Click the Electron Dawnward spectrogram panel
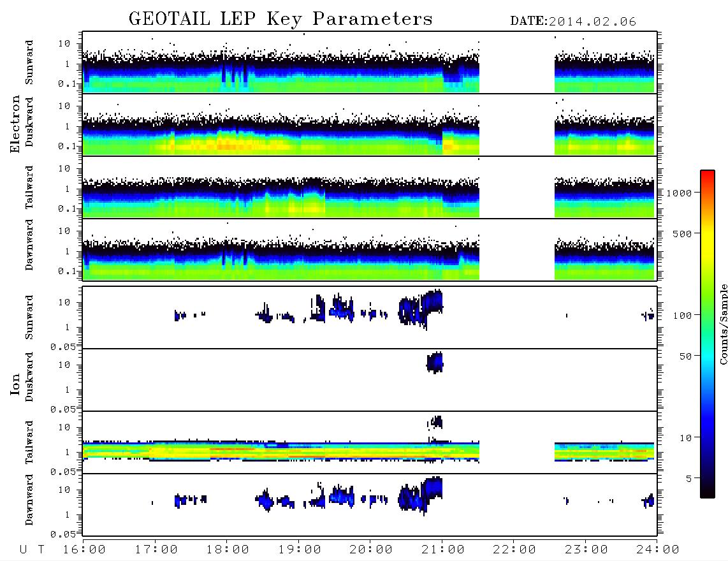This screenshot has height=561, width=728. [x=370, y=250]
